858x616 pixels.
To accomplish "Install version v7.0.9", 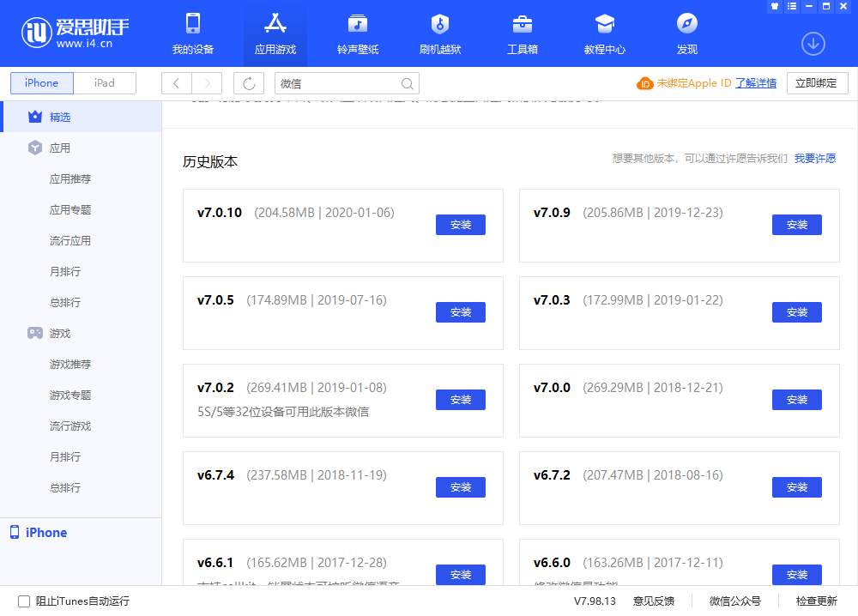I will [797, 225].
